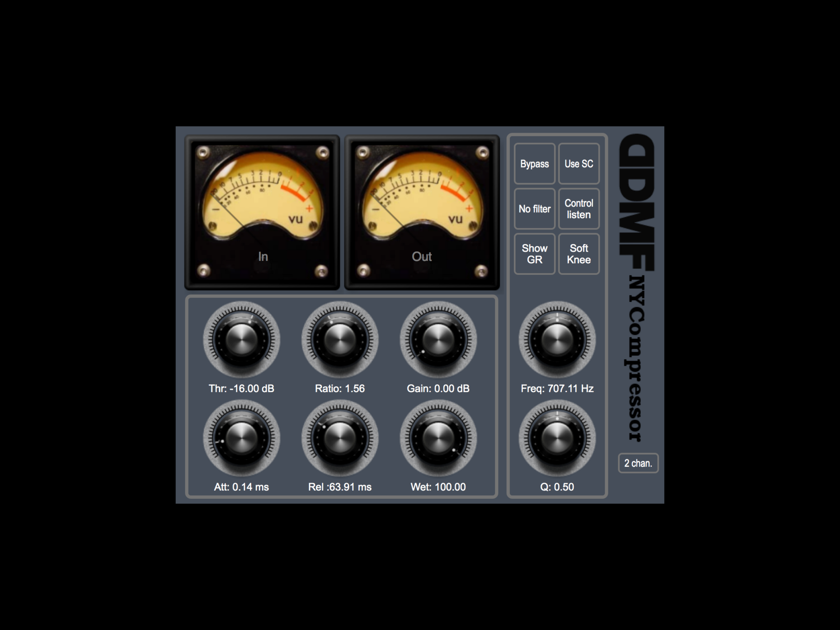Select the Wet: 100.00 mix knob
Screen dimensions: 840x630
coord(438,439)
